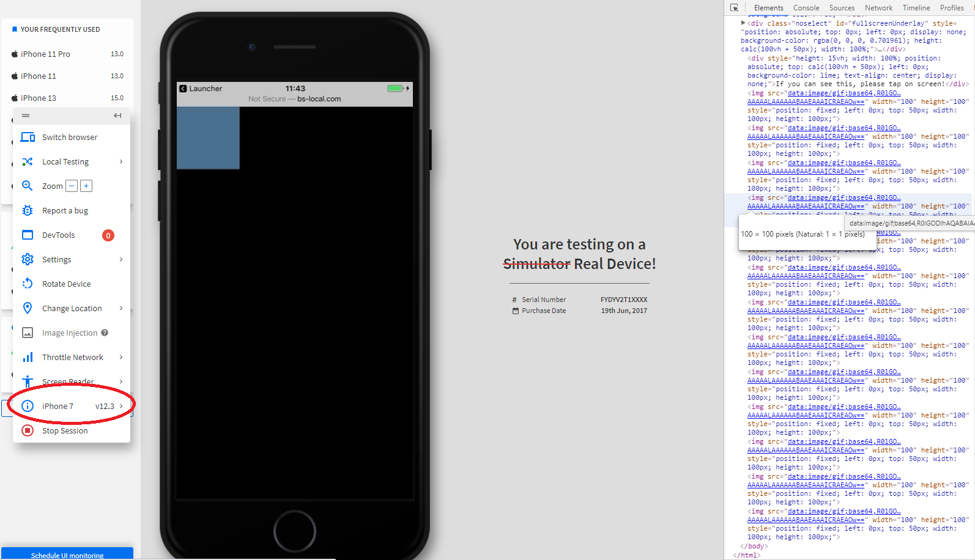Click the toolbar drag handle icon

26,116
